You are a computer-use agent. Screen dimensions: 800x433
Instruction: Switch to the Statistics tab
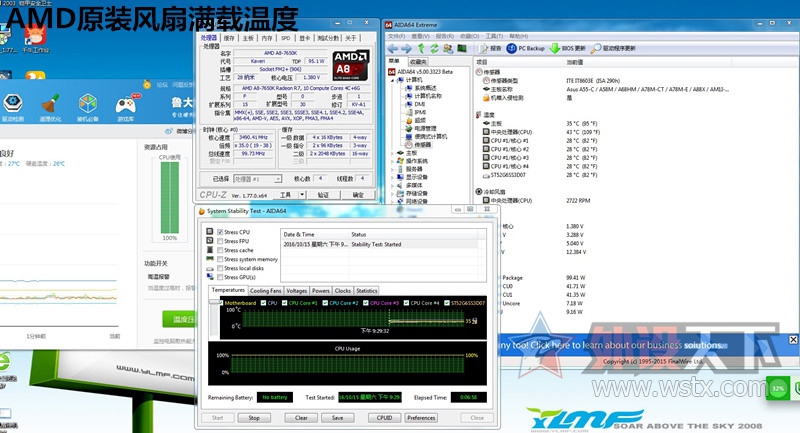point(366,291)
